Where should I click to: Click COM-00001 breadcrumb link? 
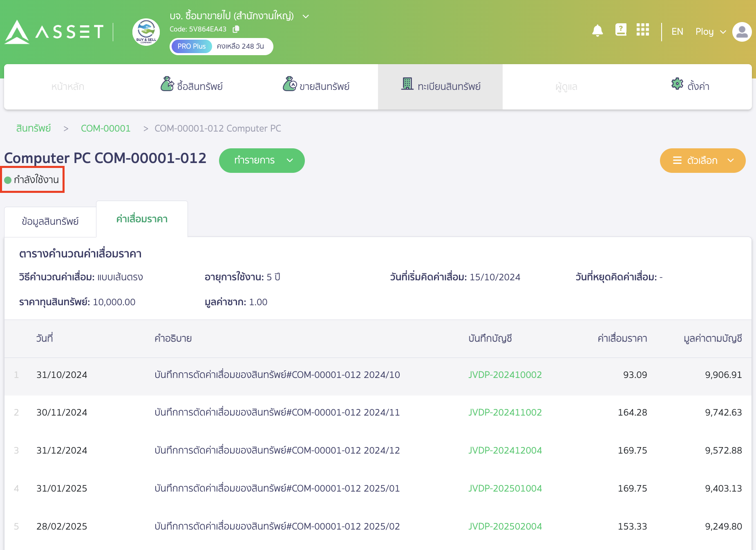(x=105, y=128)
